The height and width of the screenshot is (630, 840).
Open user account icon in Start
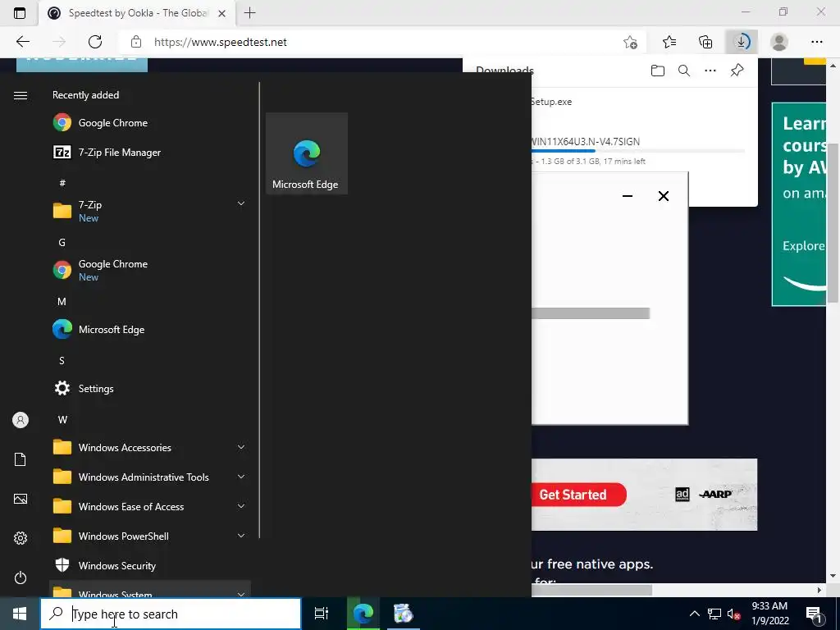coord(21,420)
